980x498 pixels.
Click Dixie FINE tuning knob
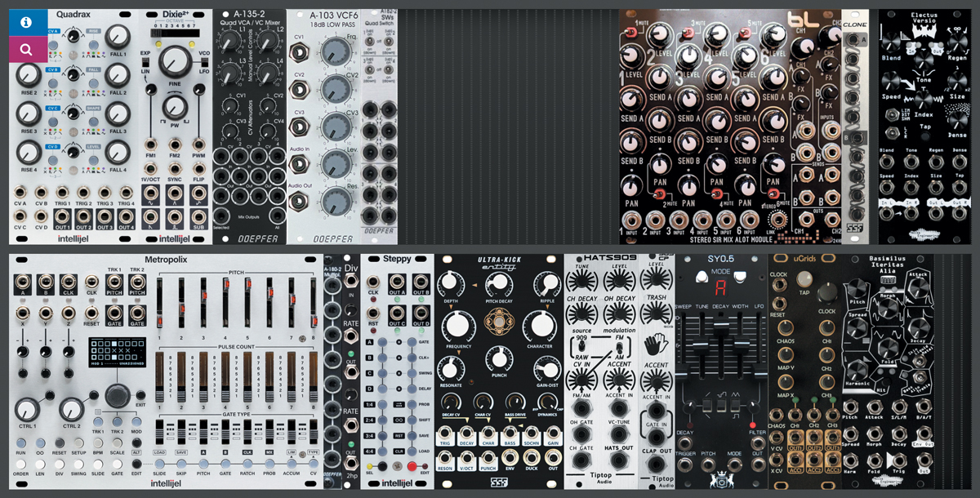173,62
